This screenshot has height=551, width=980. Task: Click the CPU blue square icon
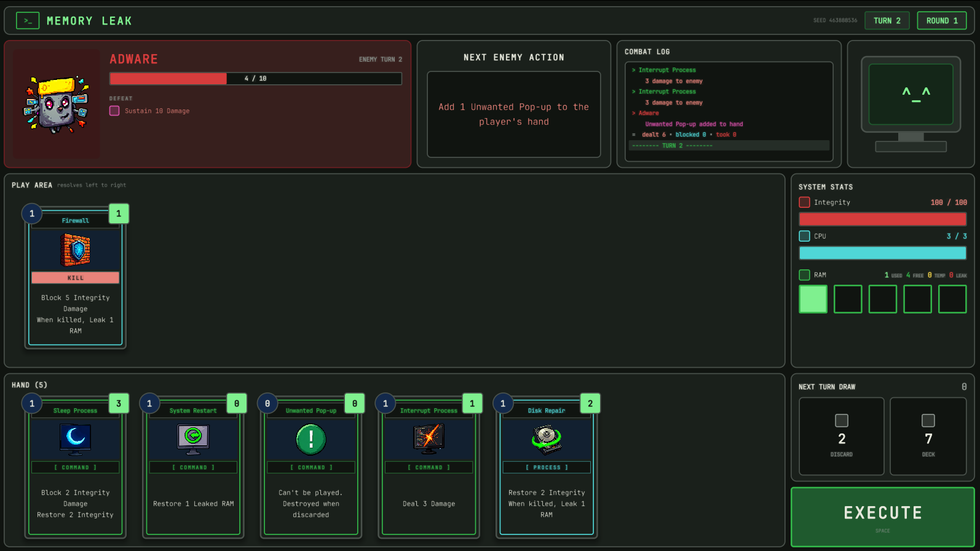(804, 236)
